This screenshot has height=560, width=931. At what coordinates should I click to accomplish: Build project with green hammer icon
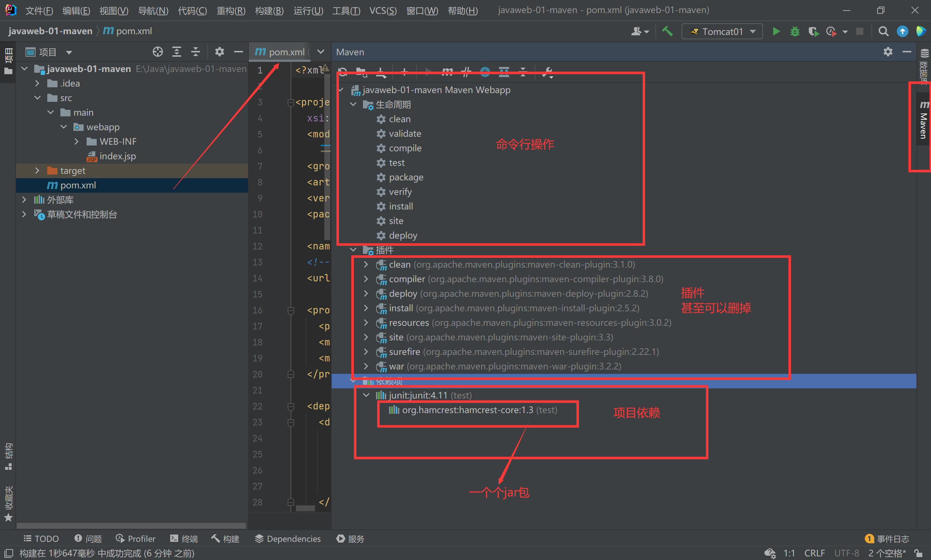[668, 31]
